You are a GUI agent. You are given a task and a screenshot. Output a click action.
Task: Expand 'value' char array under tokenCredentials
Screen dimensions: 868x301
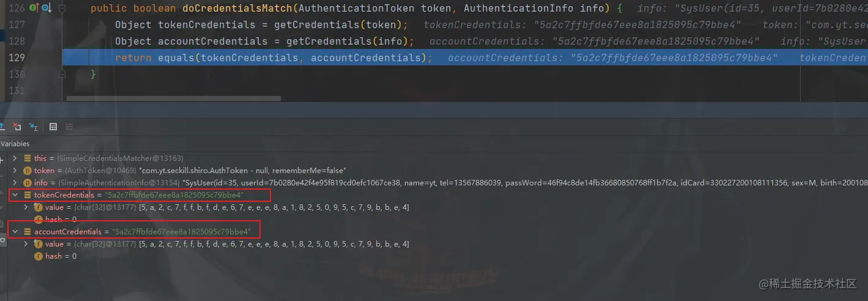point(26,207)
